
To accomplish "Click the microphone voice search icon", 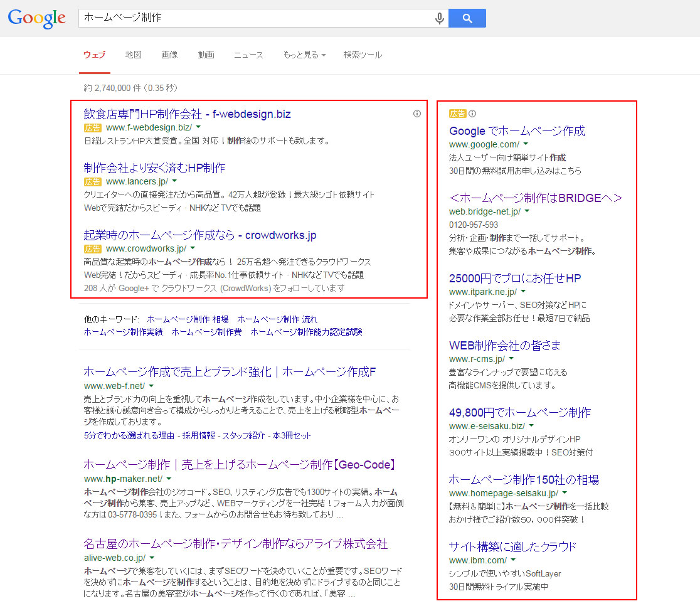I will [439, 18].
